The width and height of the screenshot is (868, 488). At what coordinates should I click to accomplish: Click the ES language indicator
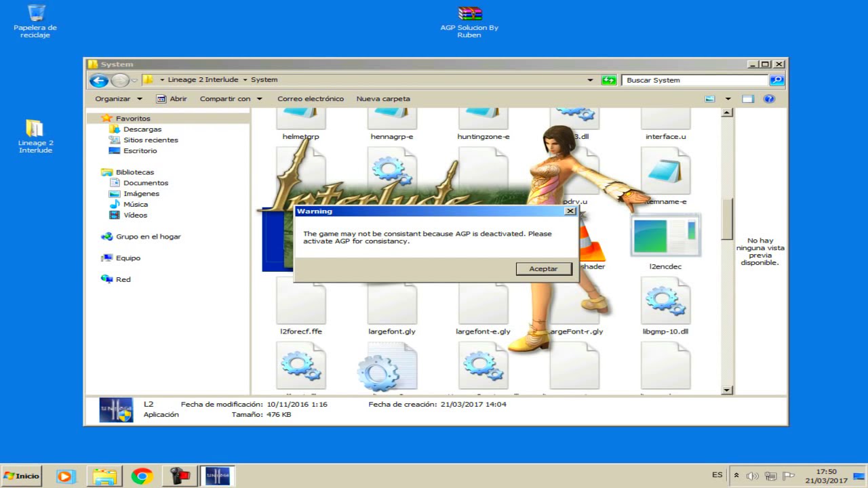tap(717, 475)
